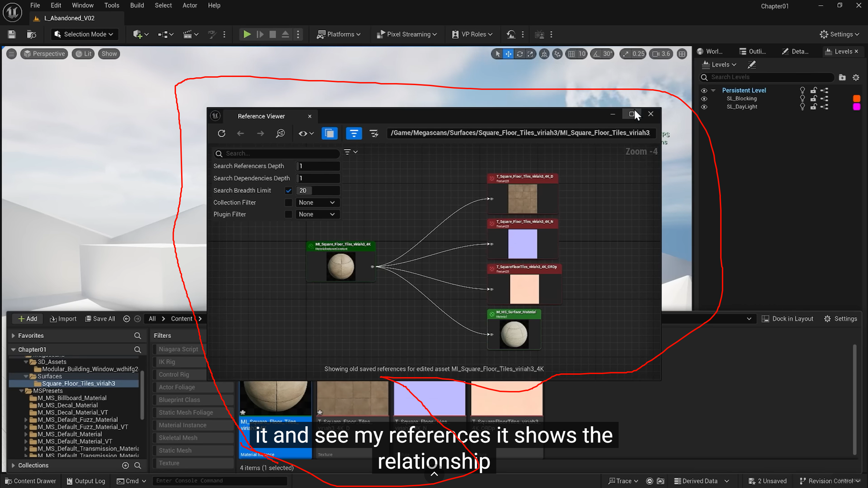Refresh the Reference Viewer graph
868x488 pixels.
point(221,133)
